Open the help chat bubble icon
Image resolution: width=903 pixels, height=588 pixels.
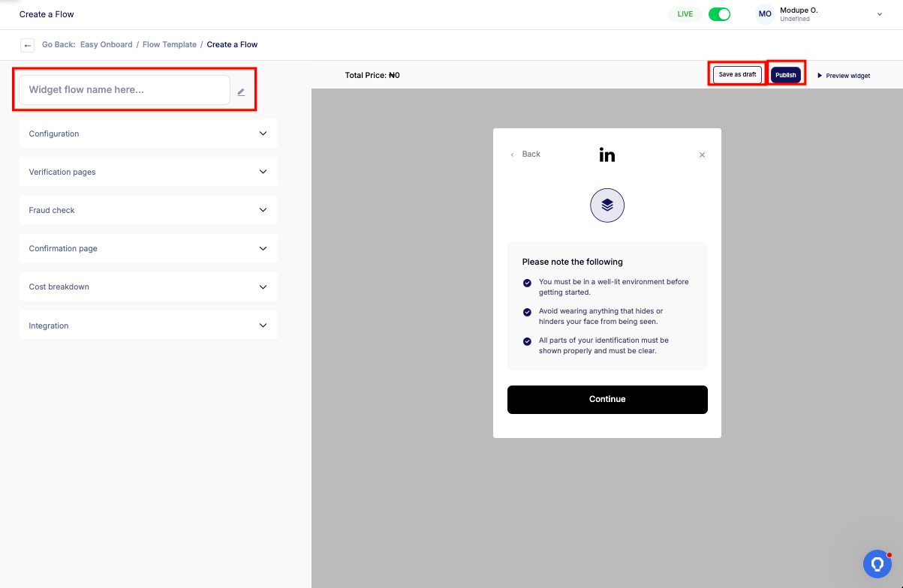tap(877, 564)
